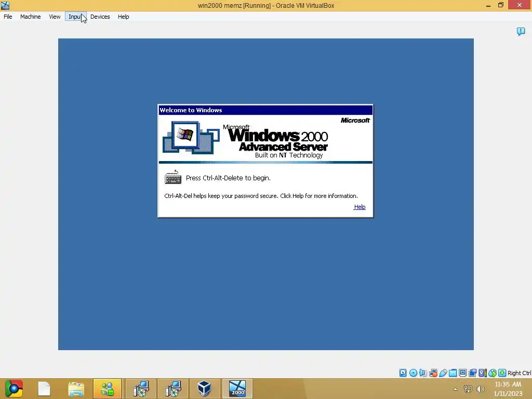Click the Welcome to Windows title bar
Screen dimensions: 532x399
(265, 110)
